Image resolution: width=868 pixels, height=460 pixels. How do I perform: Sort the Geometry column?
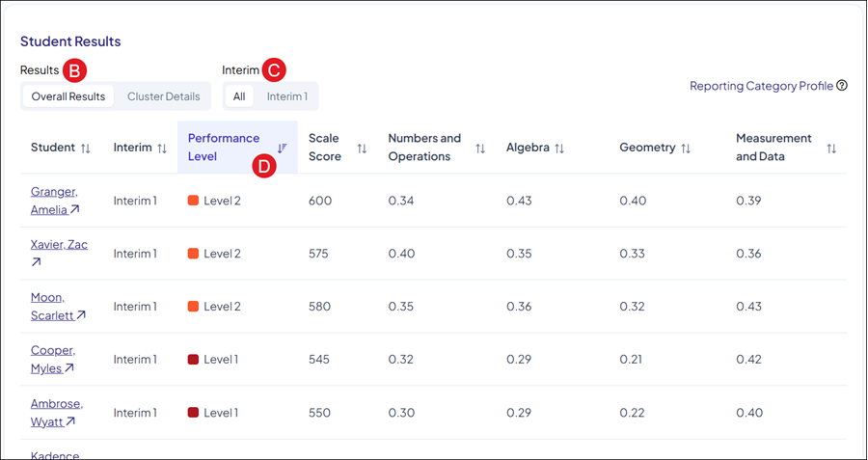[686, 148]
